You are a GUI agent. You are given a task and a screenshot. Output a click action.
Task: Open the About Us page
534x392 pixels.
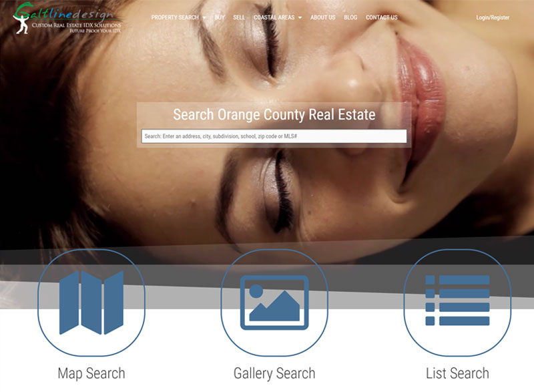(x=323, y=17)
